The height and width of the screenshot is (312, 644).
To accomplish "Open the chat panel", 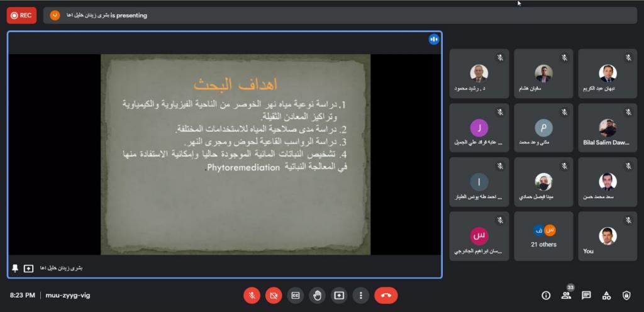I will click(x=586, y=295).
